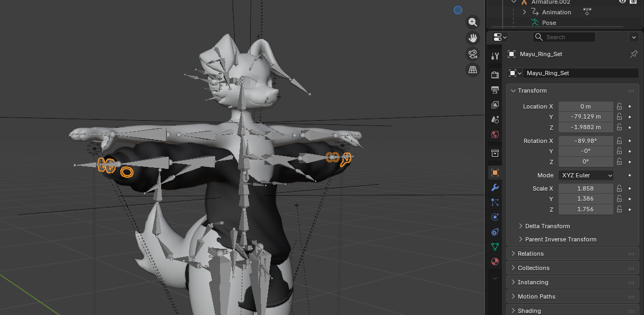644x315 pixels.
Task: Open the Physics properties tab
Action: tap(495, 217)
